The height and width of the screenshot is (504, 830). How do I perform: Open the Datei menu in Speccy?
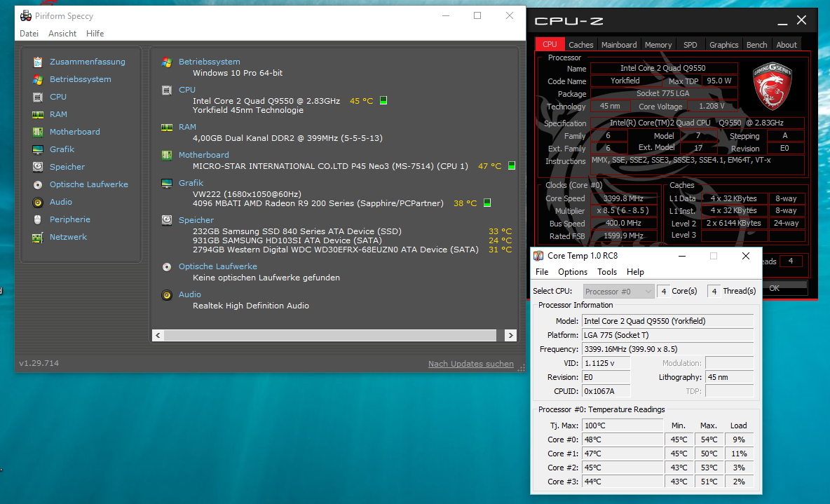click(x=29, y=34)
